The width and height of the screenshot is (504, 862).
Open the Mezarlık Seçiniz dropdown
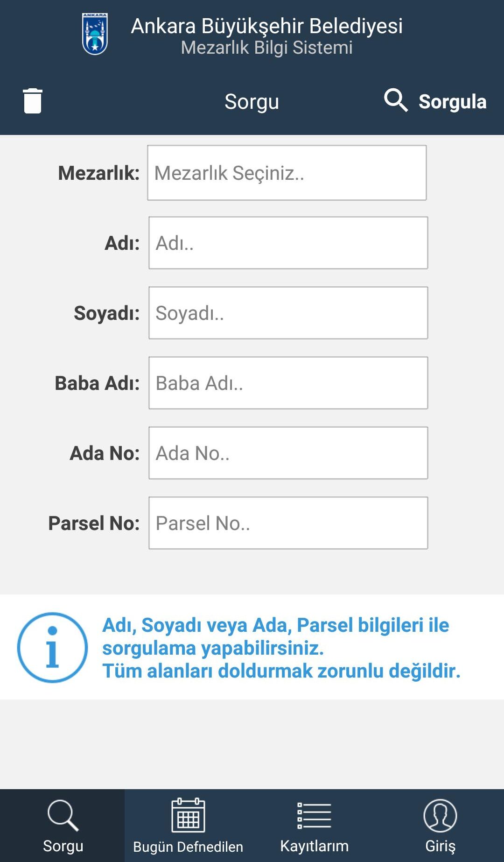(x=287, y=173)
